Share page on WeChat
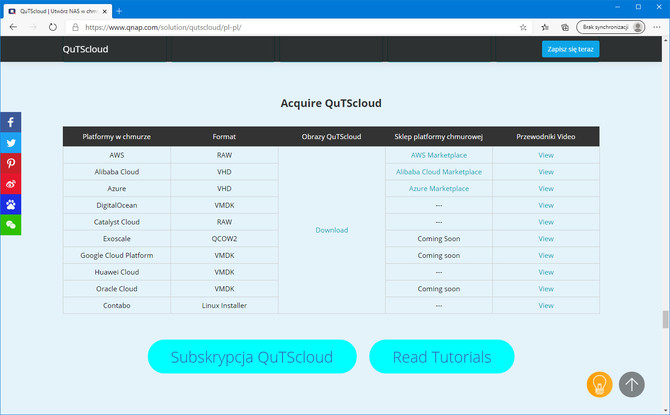Viewport: 670px width, 415px height. 11,225
